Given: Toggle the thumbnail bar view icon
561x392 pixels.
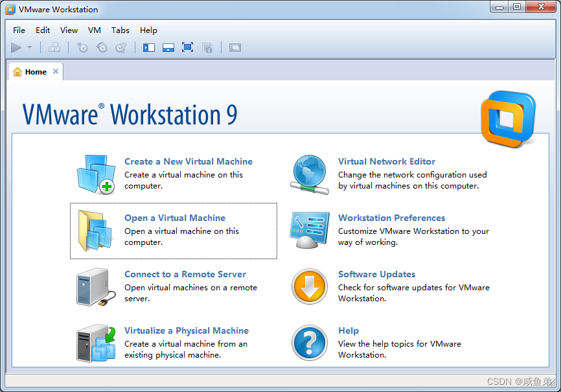Looking at the screenshot, I should (168, 47).
